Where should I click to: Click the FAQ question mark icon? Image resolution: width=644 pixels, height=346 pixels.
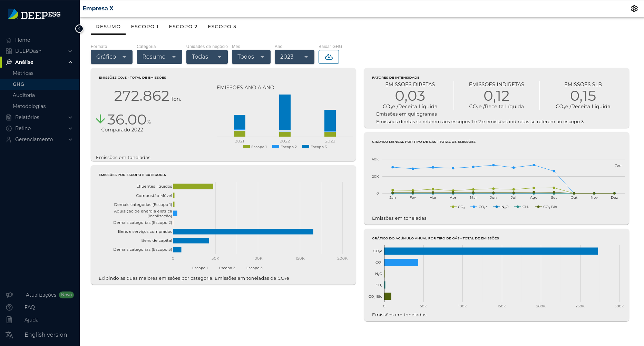(9, 307)
